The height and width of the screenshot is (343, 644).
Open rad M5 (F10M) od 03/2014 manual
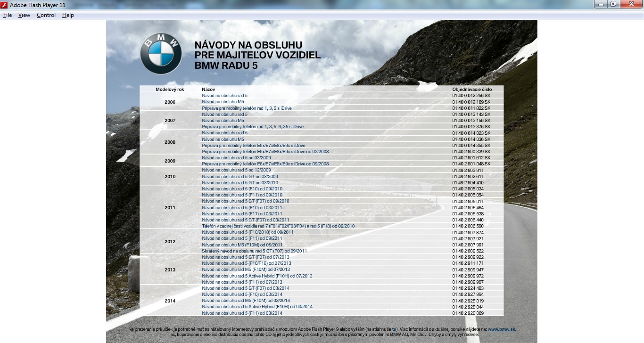pos(246,301)
